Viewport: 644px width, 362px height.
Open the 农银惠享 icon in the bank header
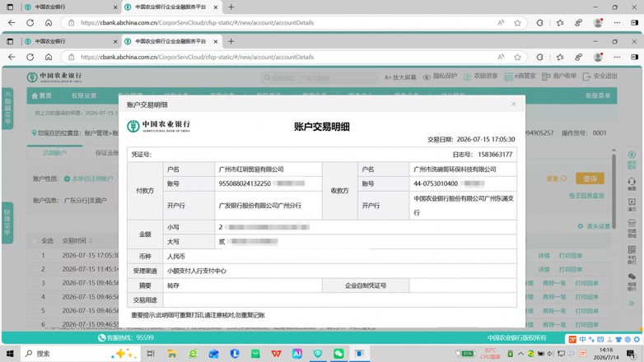click(x=467, y=77)
